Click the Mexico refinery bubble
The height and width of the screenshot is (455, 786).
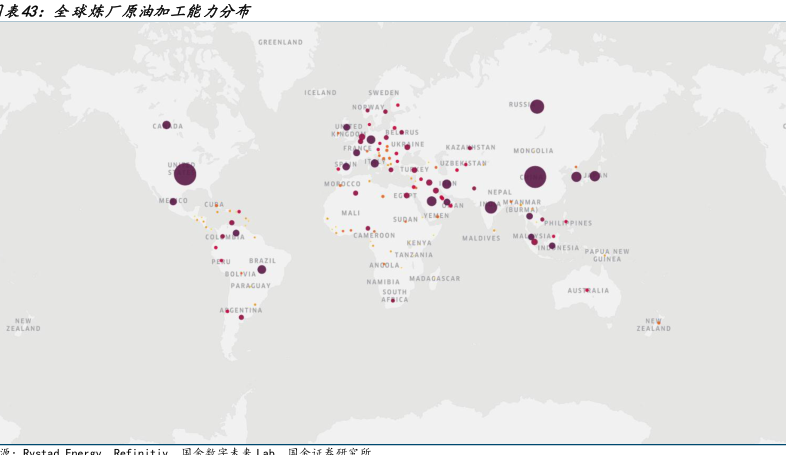point(173,201)
